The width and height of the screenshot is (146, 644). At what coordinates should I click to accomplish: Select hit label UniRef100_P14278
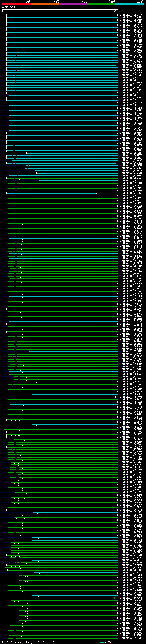click(x=131, y=87)
